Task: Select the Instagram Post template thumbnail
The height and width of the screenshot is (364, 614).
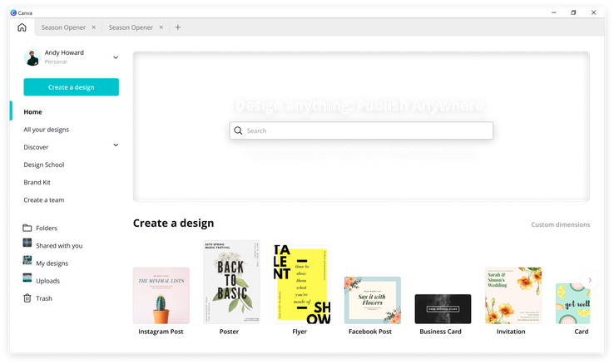Action: point(161,296)
